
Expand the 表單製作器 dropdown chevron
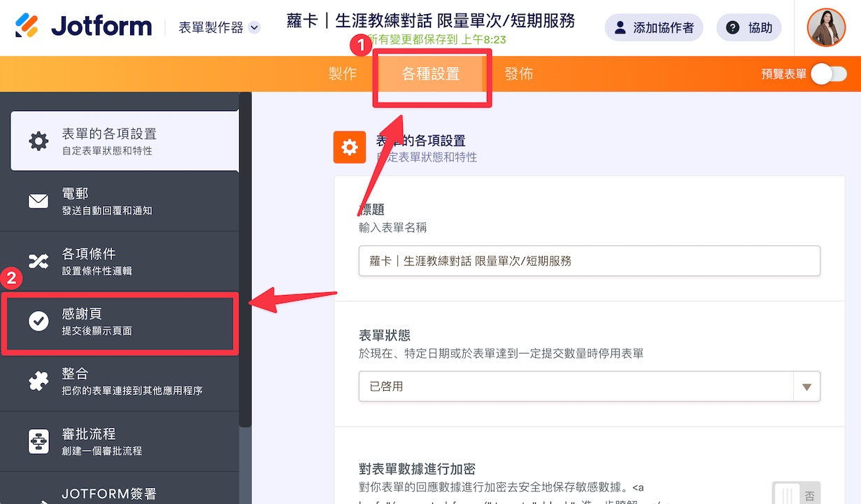(x=255, y=28)
